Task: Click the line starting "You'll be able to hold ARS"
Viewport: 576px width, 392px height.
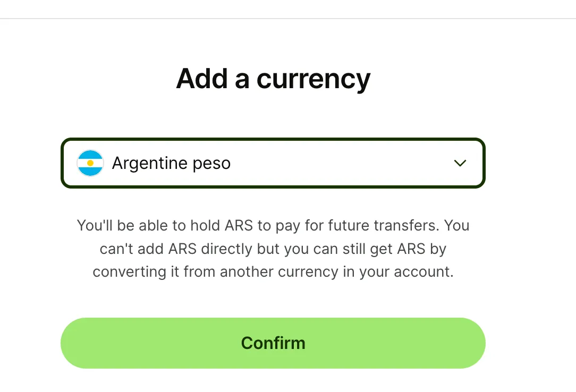Action: [x=273, y=225]
